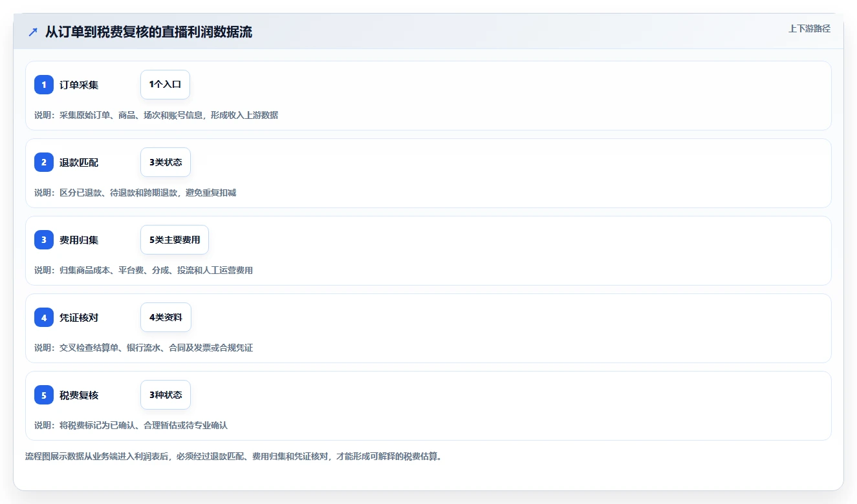Screen dimensions: 857x504
Task: Select step number 4 badge for 凭证核对
Action: pyautogui.click(x=44, y=317)
